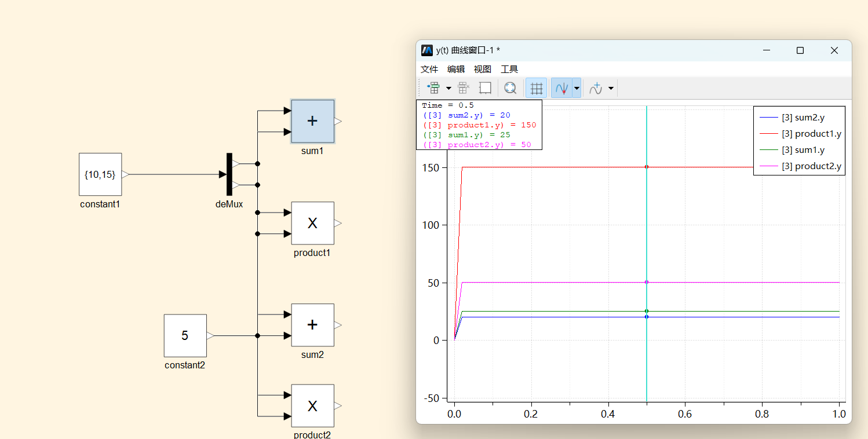
Task: Click the sum1.y legend entry
Action: (799, 150)
